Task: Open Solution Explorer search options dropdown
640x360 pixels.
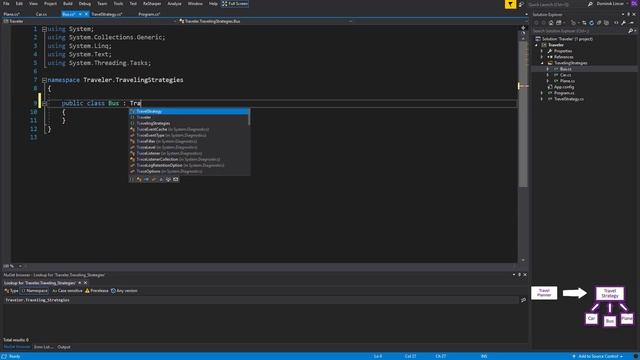Action: 635,31
